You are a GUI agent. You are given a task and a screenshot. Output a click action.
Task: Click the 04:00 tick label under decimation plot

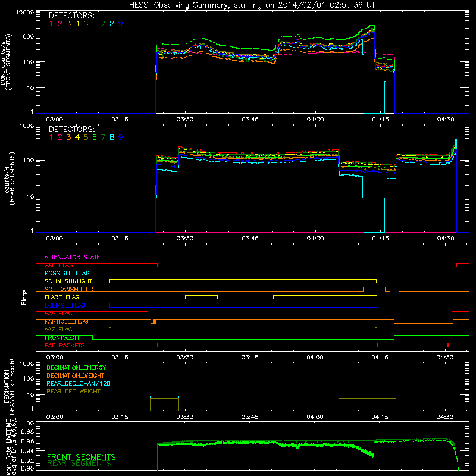click(x=315, y=417)
